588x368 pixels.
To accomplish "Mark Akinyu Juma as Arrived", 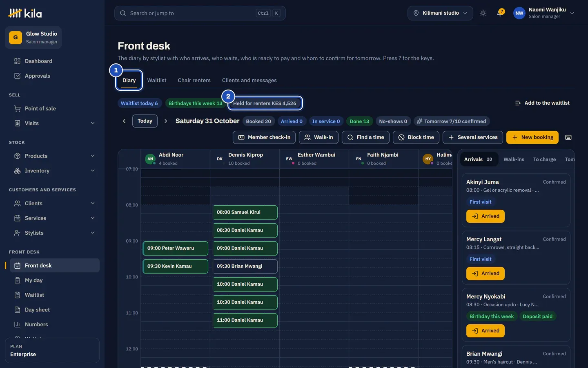I will click(x=486, y=216).
